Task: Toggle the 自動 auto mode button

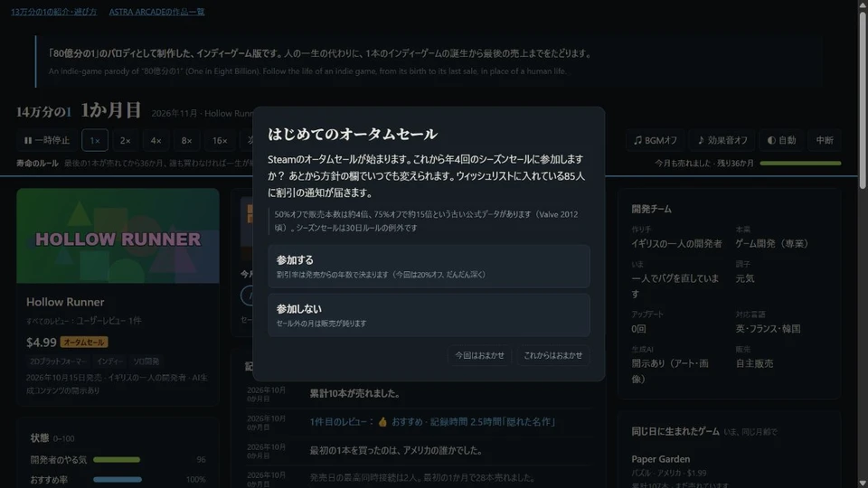Action: 781,141
